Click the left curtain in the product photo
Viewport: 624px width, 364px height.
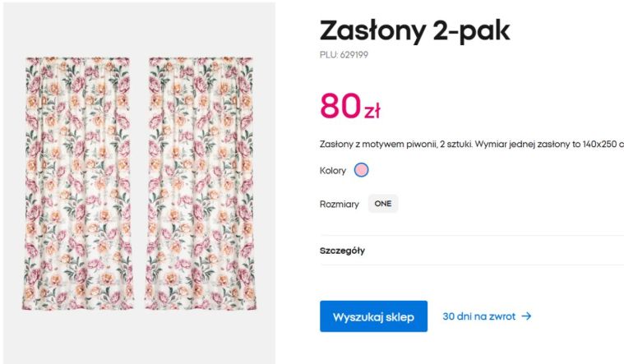tap(77, 182)
